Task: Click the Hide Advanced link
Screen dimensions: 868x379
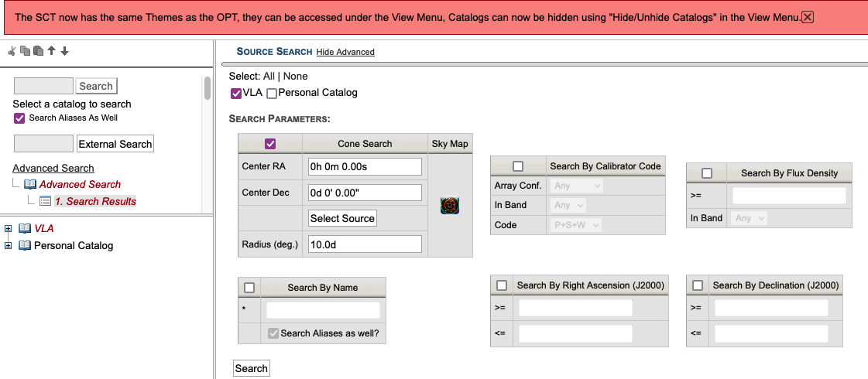Action: click(345, 52)
